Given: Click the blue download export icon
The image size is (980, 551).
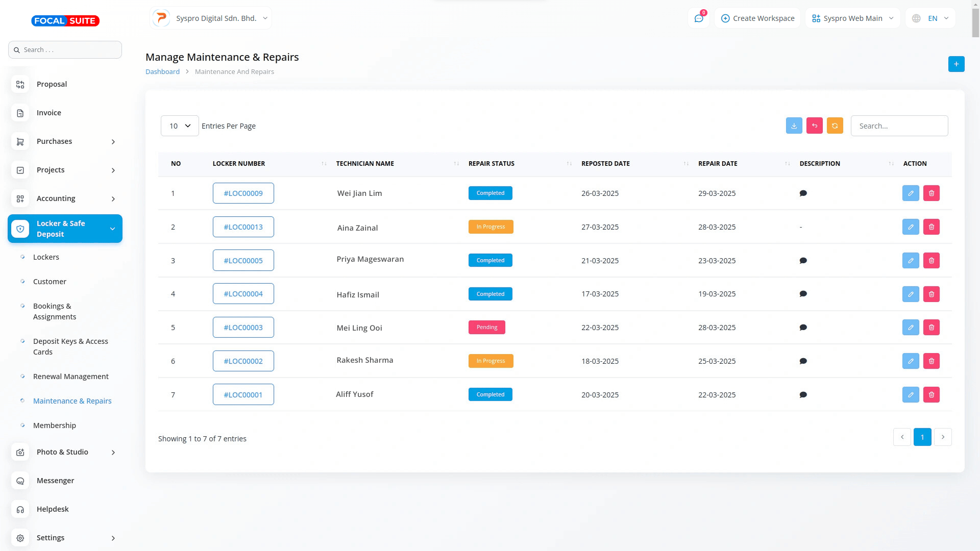Looking at the screenshot, I should click(x=794, y=126).
